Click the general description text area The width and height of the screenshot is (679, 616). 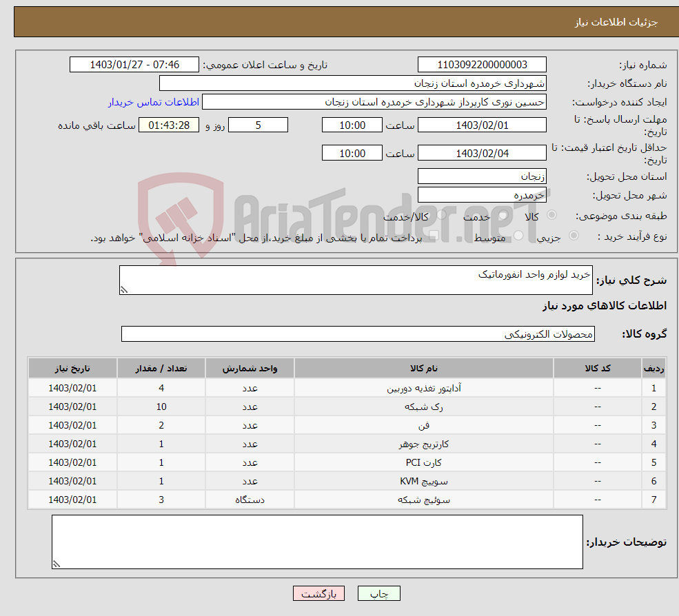coord(356,280)
